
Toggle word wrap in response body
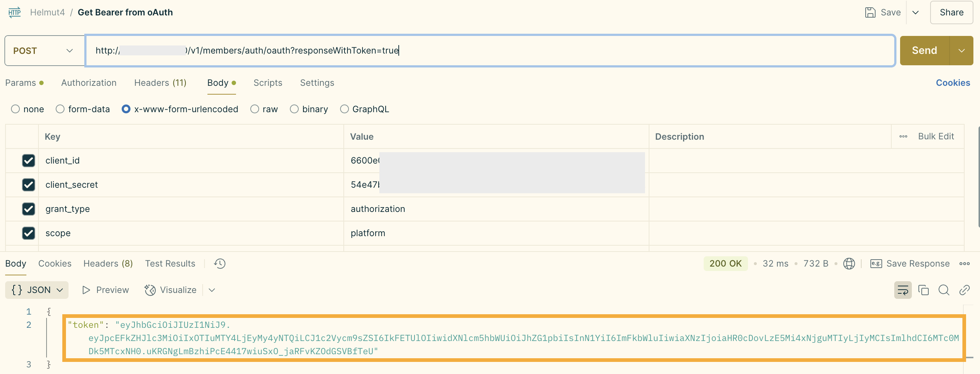(x=902, y=290)
